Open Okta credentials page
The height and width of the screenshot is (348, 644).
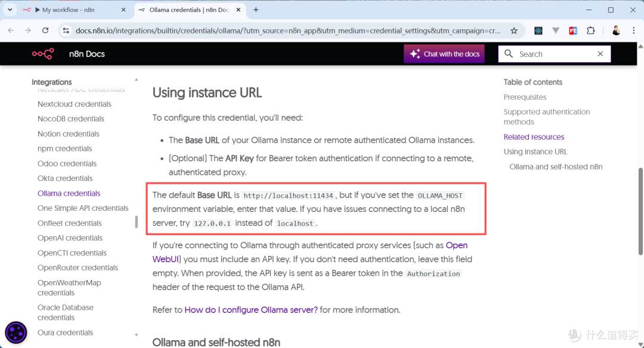click(65, 178)
